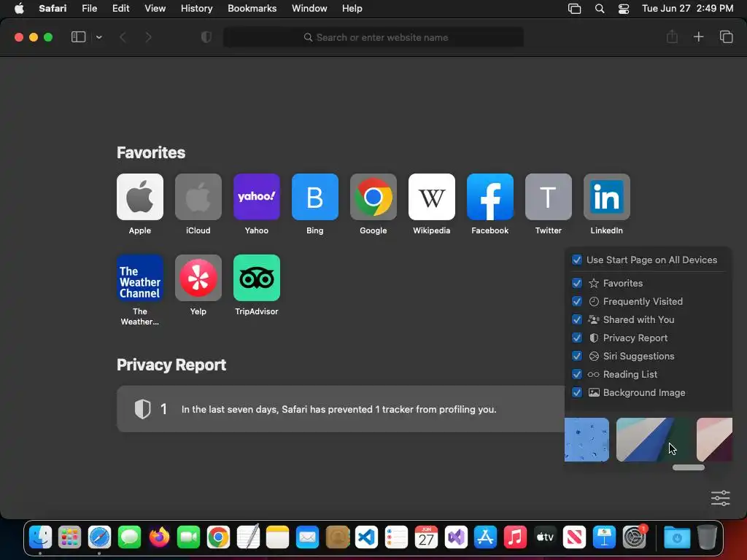Select the blue dotted background image

pos(587,440)
